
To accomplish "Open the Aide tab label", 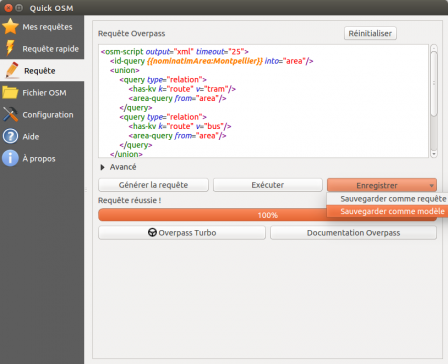I will 31,137.
